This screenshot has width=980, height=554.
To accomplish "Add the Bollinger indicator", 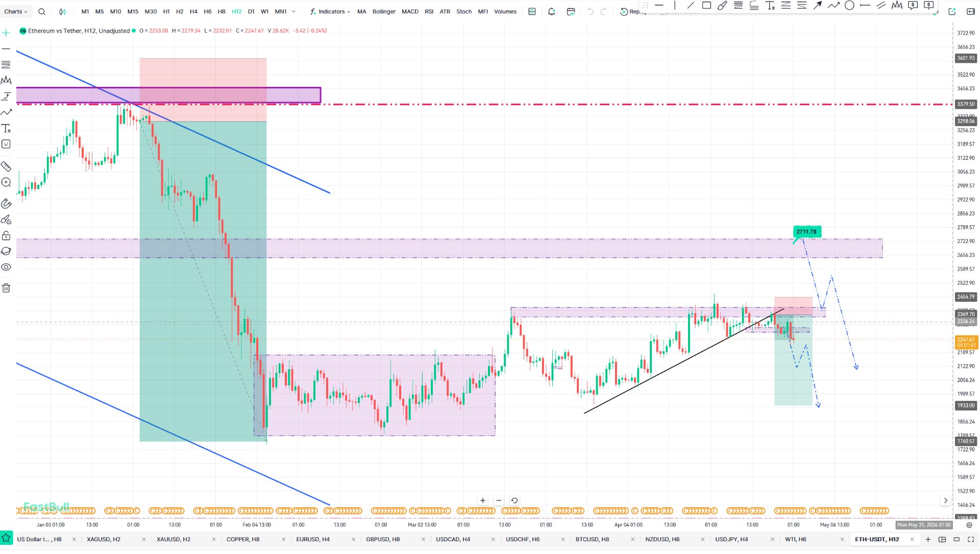I will coord(383,11).
